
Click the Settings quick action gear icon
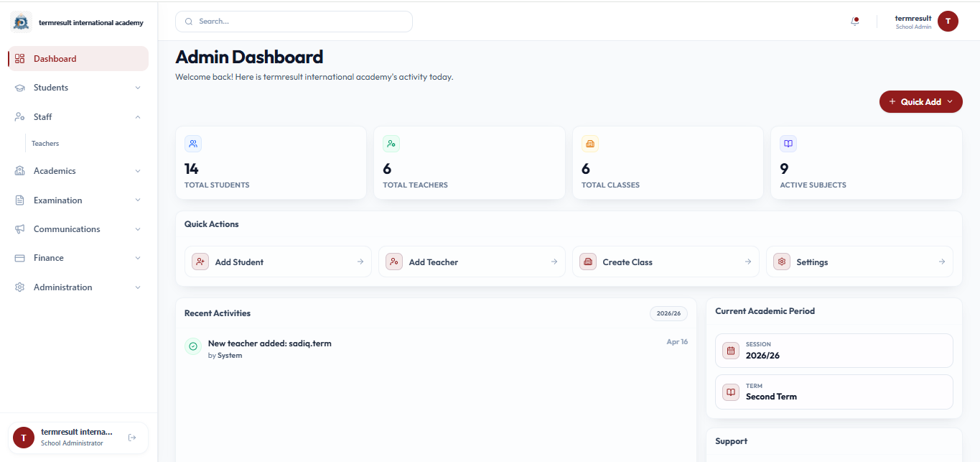(x=782, y=262)
